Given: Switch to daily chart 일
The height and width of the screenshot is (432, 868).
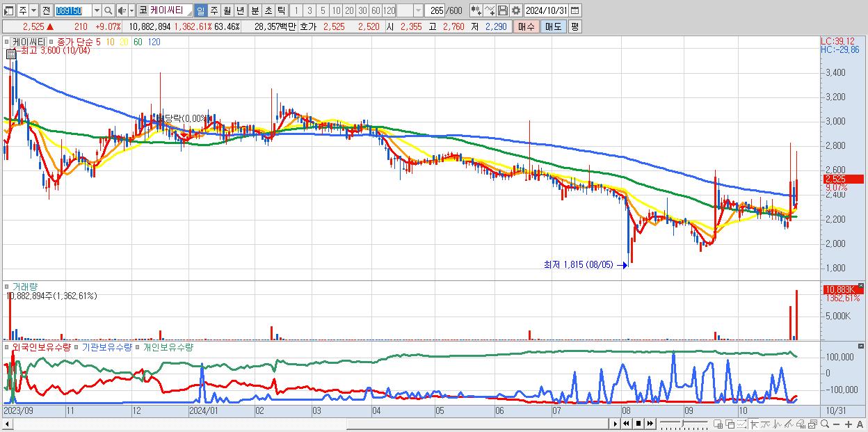Looking at the screenshot, I should click(200, 10).
